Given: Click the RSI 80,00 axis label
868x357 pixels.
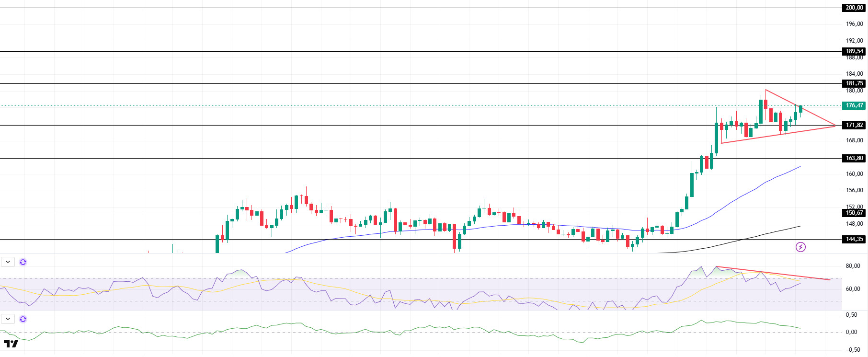Looking at the screenshot, I should [x=853, y=266].
